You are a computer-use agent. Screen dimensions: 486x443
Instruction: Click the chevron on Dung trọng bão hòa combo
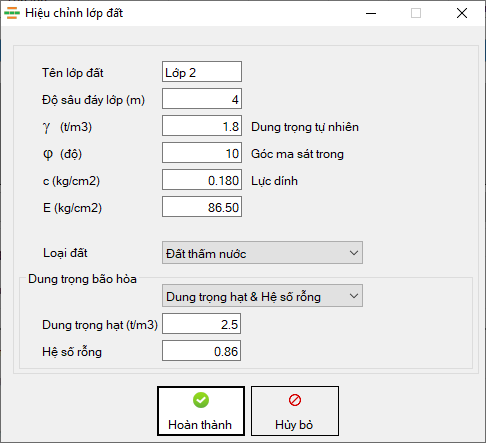point(354,296)
